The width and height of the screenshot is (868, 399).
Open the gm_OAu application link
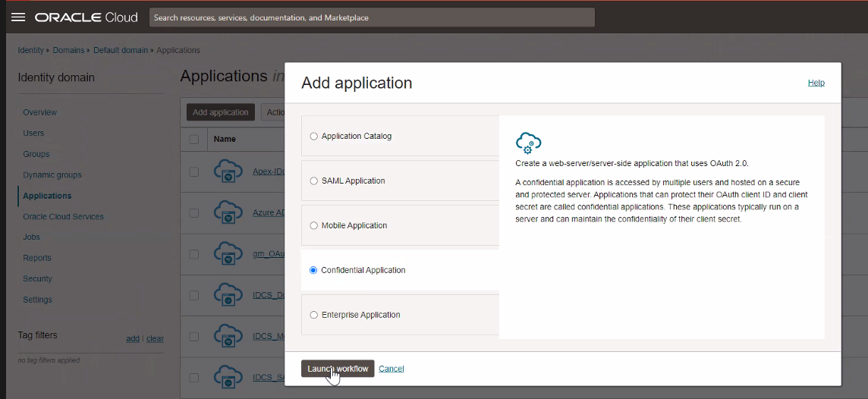(x=269, y=254)
